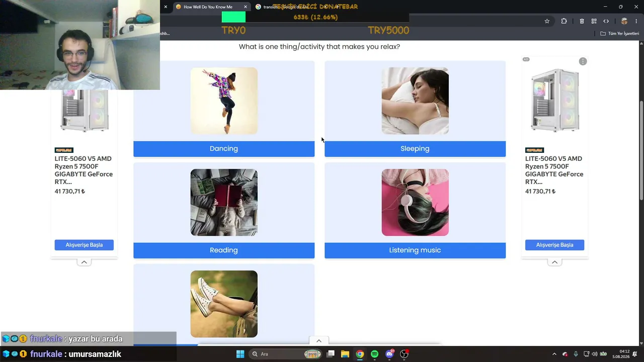Open Task View on the taskbar

(331, 354)
